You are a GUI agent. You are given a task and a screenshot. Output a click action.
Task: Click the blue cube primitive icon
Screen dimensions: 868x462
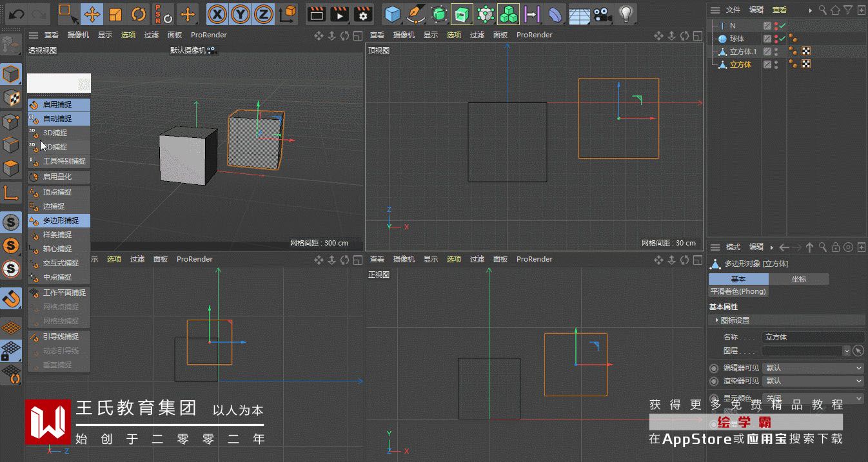tap(392, 14)
